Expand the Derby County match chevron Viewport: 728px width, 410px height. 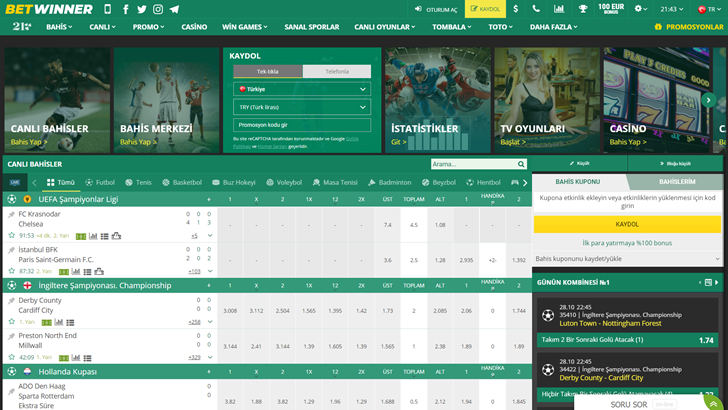[x=210, y=321]
